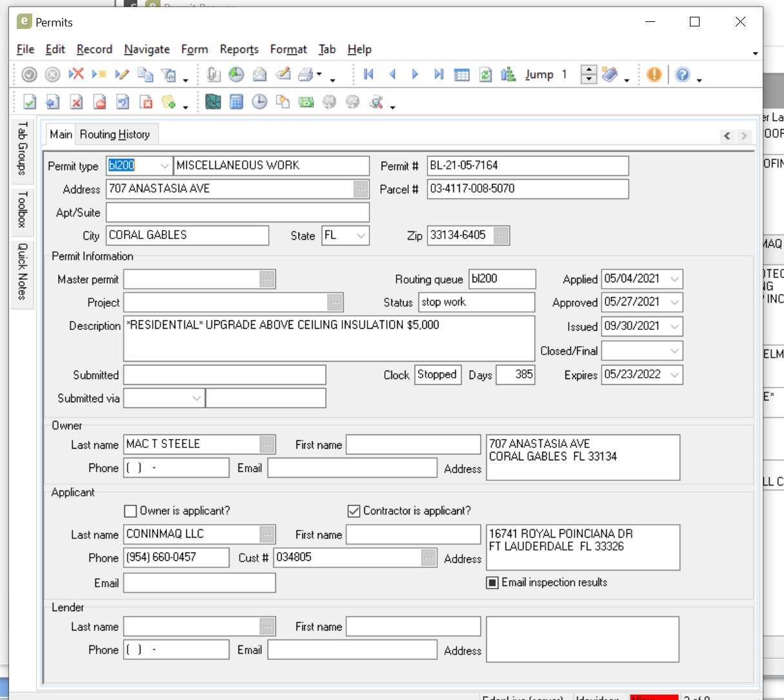Open the Expires date dropdown

(674, 375)
